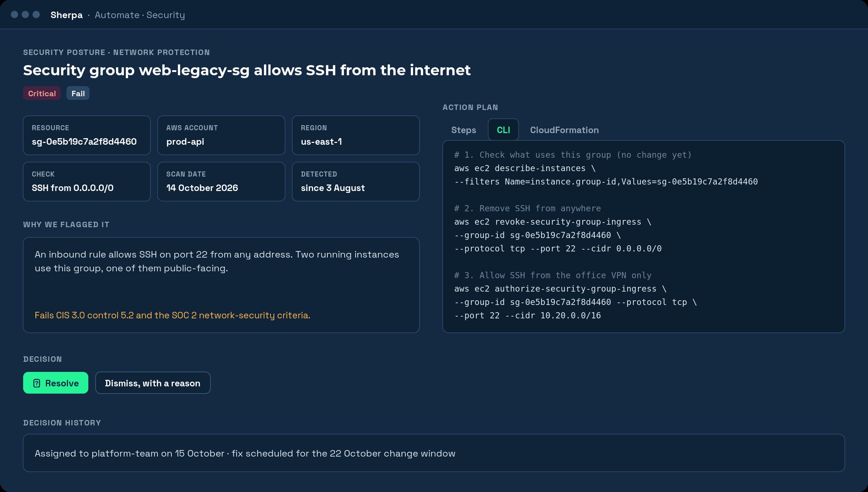Click Dismiss, with a reason button
Screen dimensions: 868x492
[153, 383]
